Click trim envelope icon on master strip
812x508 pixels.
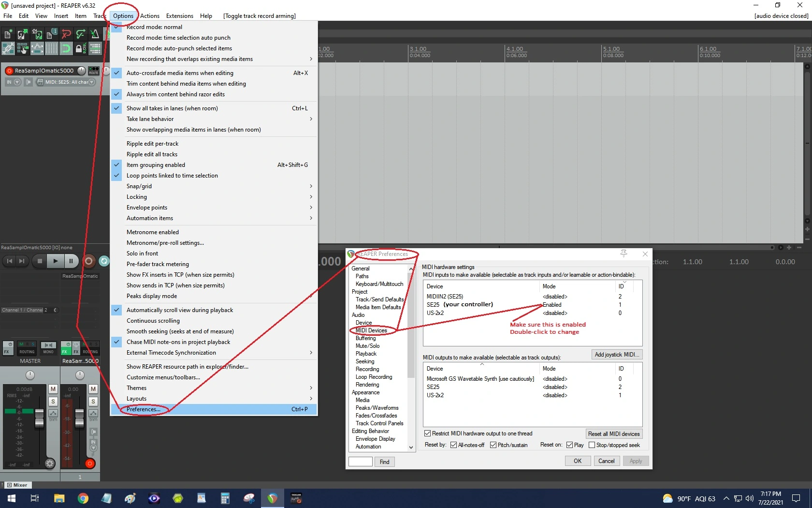click(x=53, y=413)
